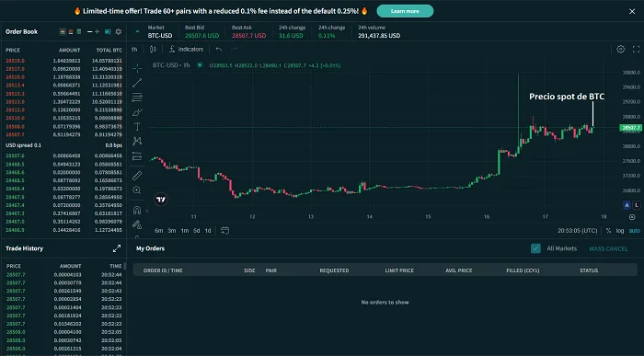The image size is (644, 356).
Task: Open the timezone selector 20:53:05 (UTC)
Action: (577, 231)
